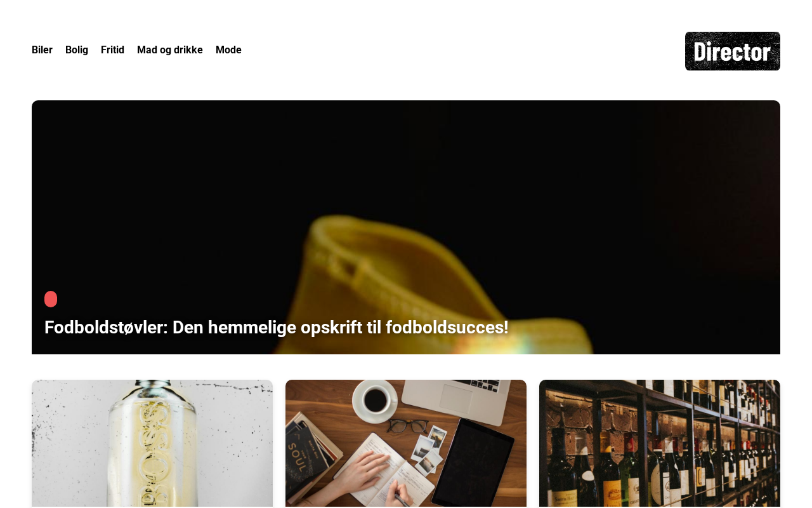Screen dimensions: 812x508
Task: Open the Mode category
Action: (x=228, y=50)
